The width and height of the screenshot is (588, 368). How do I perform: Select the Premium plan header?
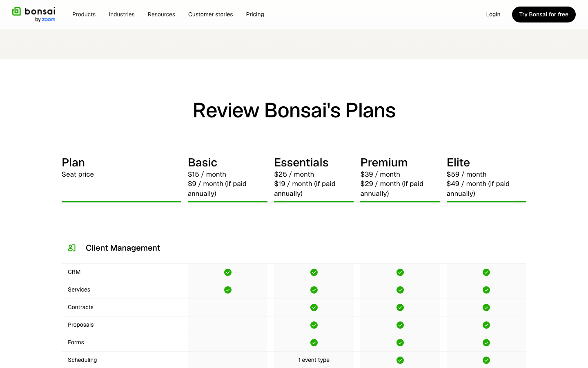(384, 162)
